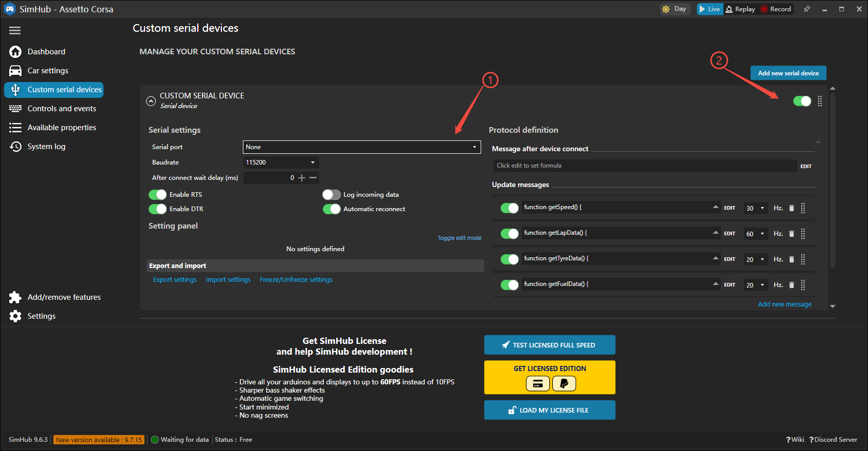Screen dimensions: 868x451
Task: Click Import settings link
Action: pyautogui.click(x=228, y=280)
